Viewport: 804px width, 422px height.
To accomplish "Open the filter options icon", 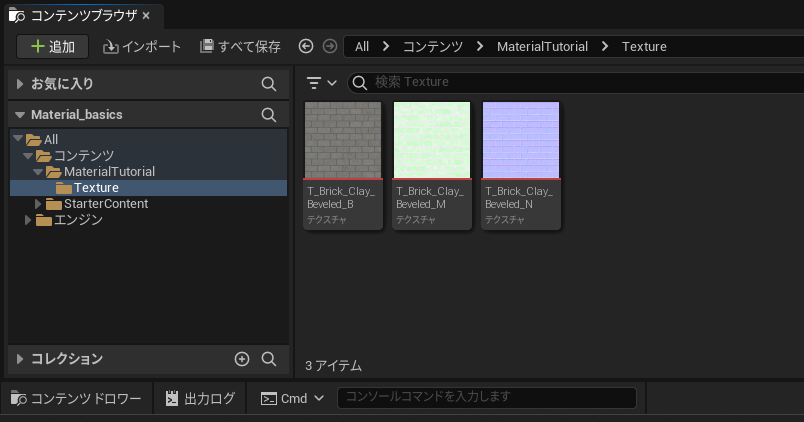I will tap(321, 82).
